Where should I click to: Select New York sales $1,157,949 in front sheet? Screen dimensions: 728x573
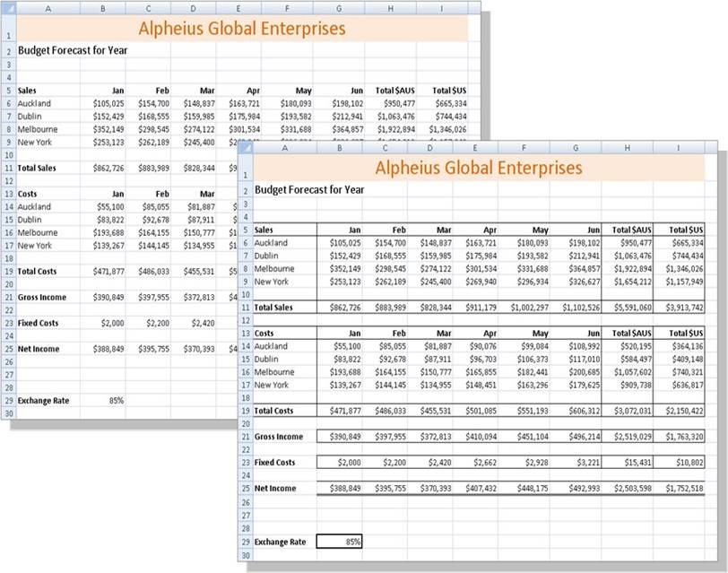[x=679, y=282]
